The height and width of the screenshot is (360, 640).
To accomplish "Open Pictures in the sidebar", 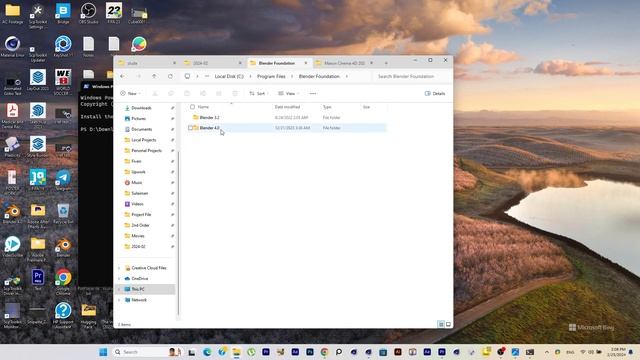I will (x=138, y=118).
